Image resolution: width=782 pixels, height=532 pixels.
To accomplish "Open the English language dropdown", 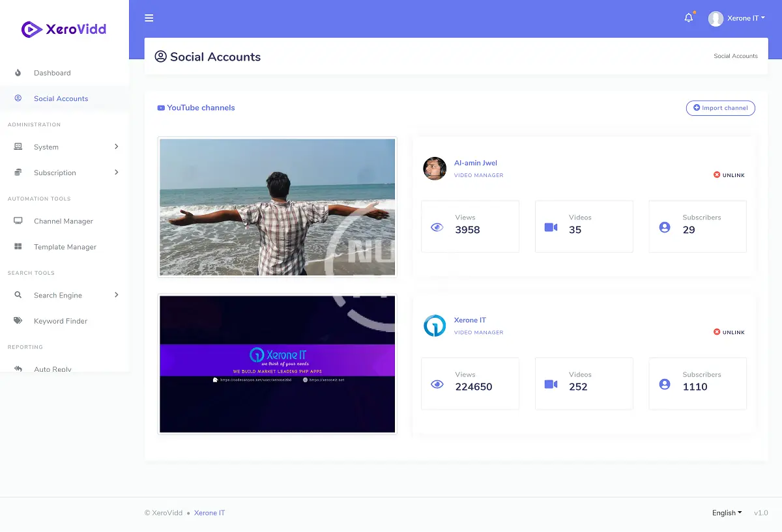I will click(x=727, y=513).
